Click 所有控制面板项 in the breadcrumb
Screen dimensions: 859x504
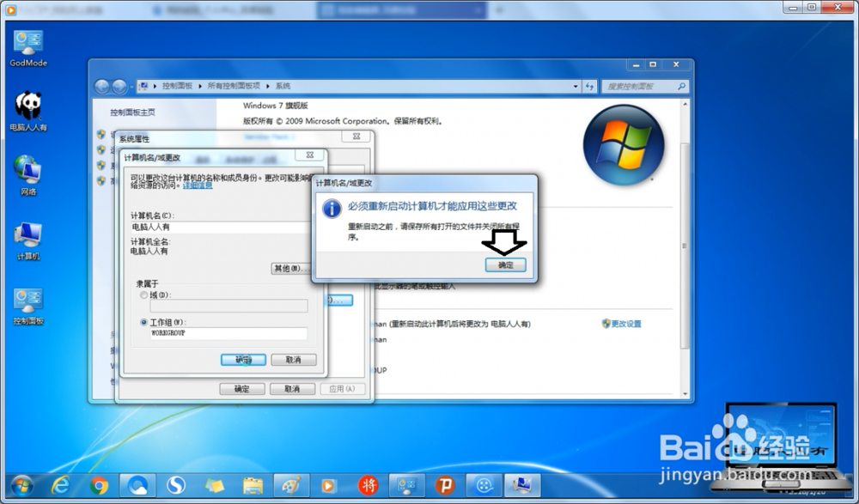(234, 86)
